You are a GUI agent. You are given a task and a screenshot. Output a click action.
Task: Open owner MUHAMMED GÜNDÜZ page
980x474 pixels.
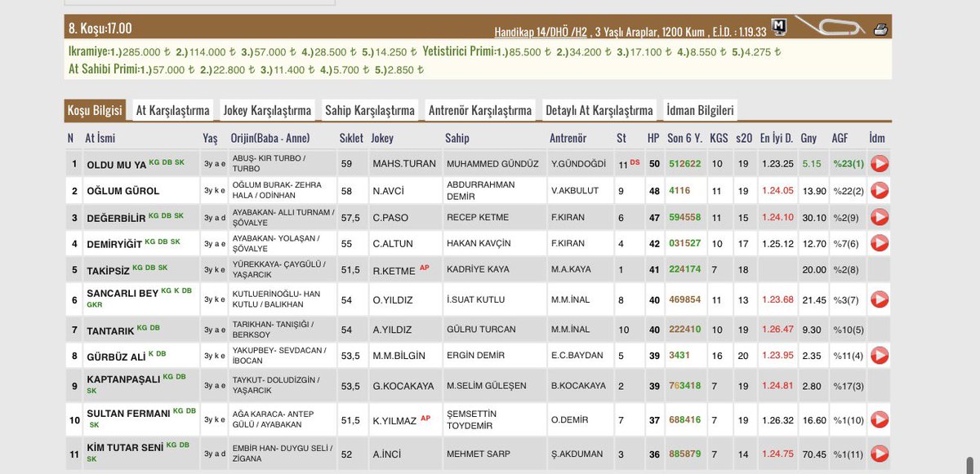click(x=492, y=164)
